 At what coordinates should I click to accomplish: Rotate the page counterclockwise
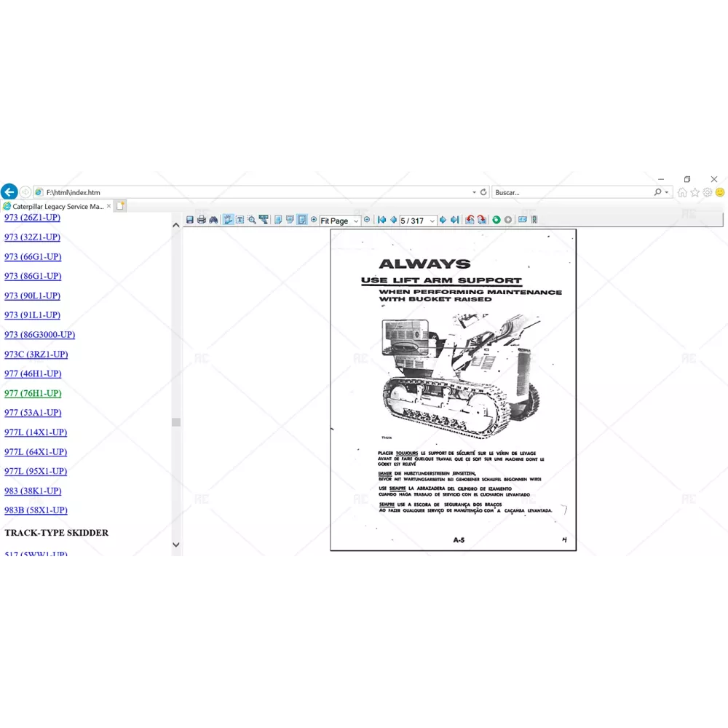pos(470,220)
